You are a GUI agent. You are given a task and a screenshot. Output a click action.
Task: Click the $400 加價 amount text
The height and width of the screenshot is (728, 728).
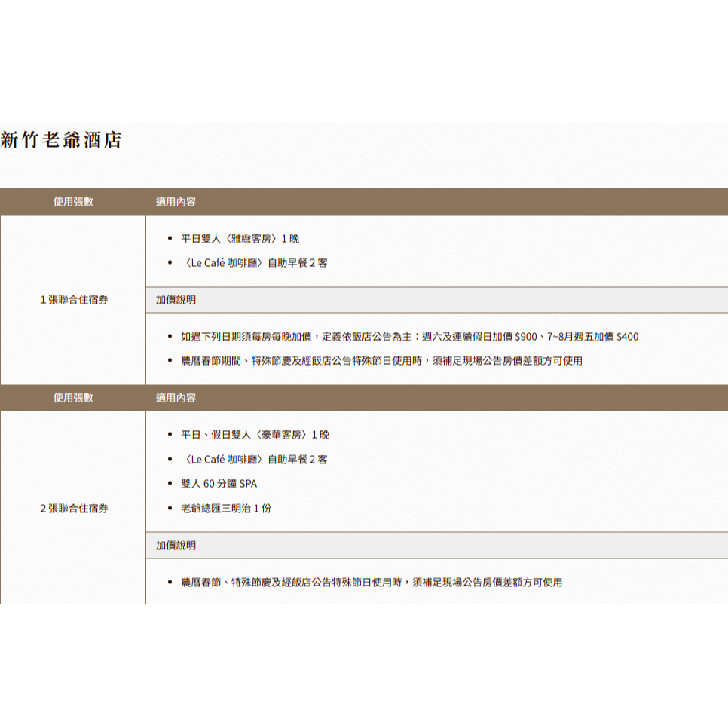point(627,337)
